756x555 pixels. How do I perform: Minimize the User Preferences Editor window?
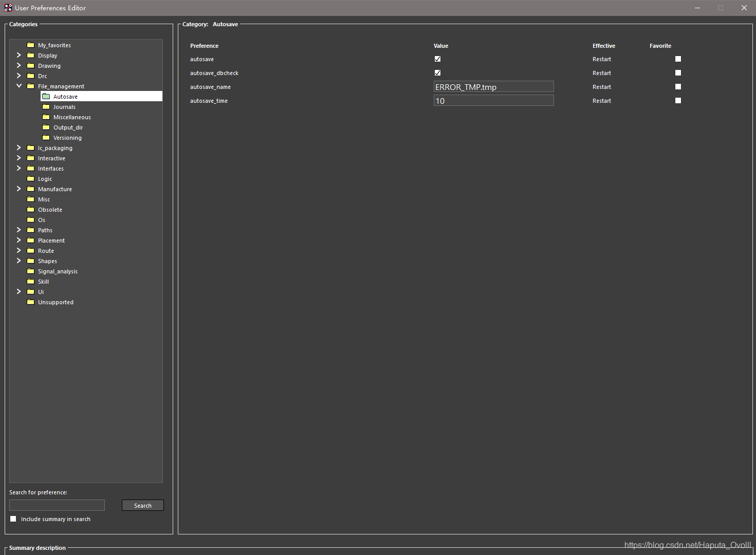click(x=697, y=8)
